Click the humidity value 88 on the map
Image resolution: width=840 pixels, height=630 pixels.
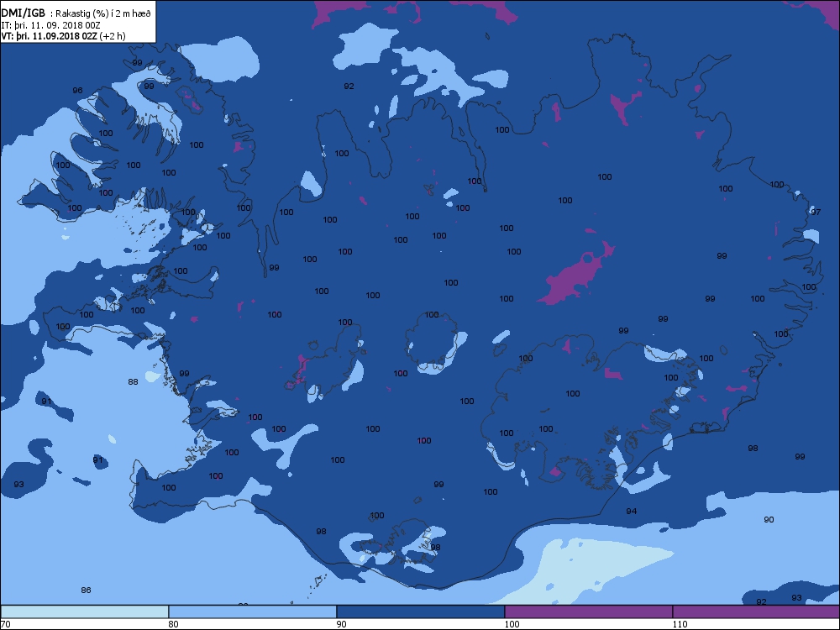(133, 382)
